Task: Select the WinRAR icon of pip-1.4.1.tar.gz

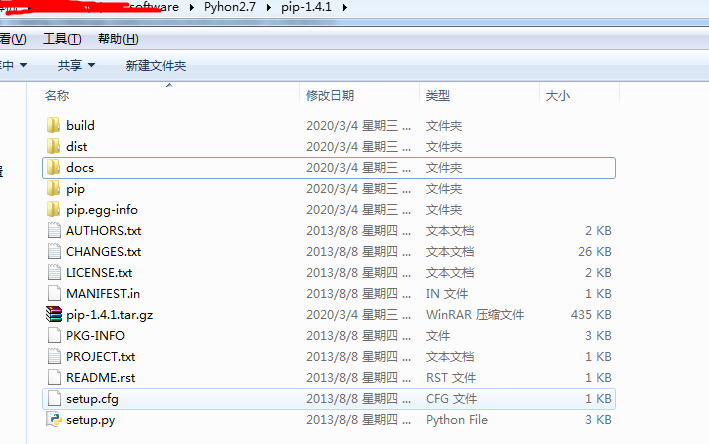Action: 54,315
